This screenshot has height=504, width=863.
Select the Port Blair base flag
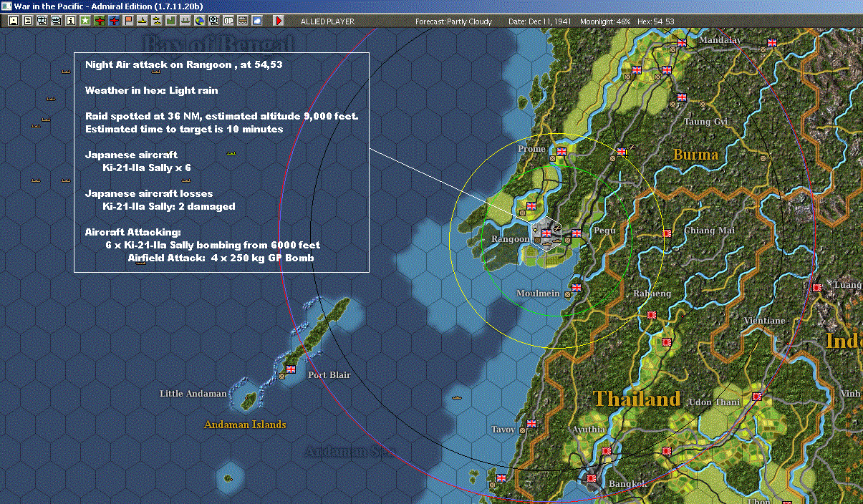[x=291, y=369]
